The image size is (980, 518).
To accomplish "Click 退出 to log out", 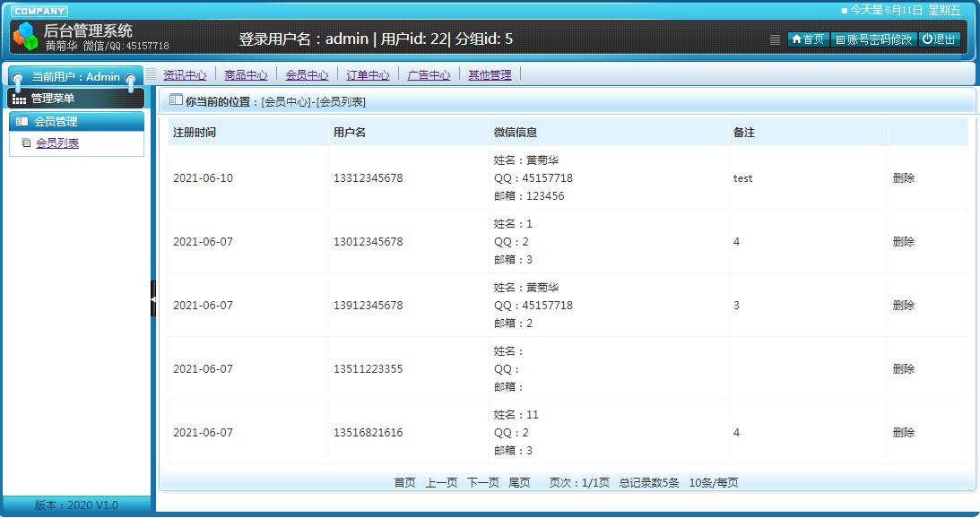I will tap(940, 39).
